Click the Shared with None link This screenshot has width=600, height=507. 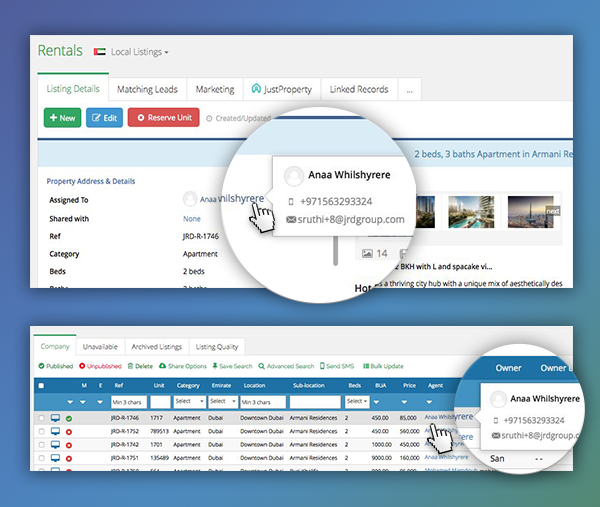[192, 219]
